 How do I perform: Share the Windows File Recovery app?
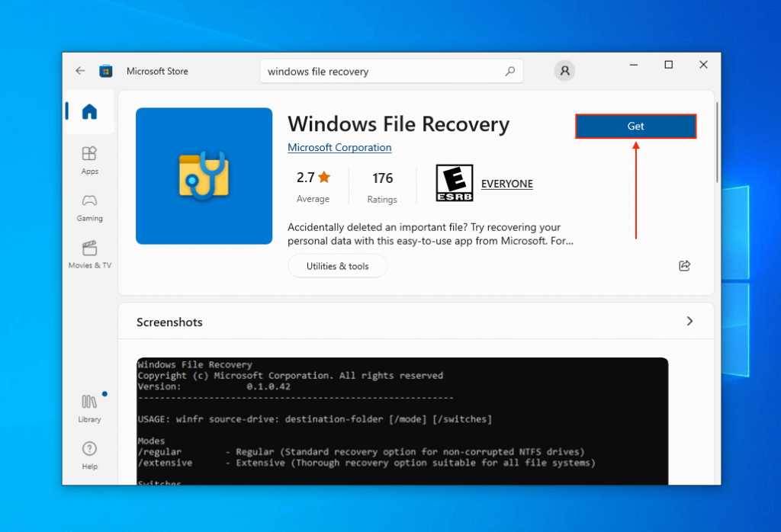point(684,265)
